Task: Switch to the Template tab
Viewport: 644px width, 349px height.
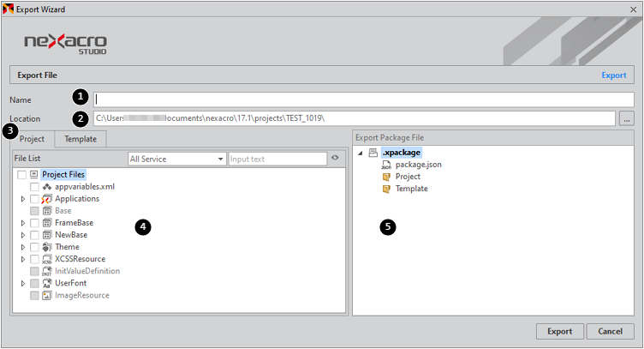Action: (x=80, y=139)
